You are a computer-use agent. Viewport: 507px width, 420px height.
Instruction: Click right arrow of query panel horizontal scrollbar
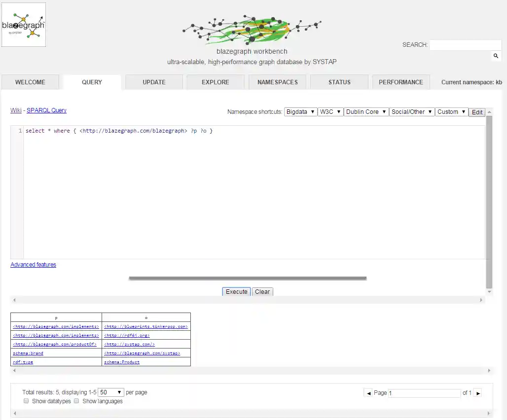(x=481, y=300)
